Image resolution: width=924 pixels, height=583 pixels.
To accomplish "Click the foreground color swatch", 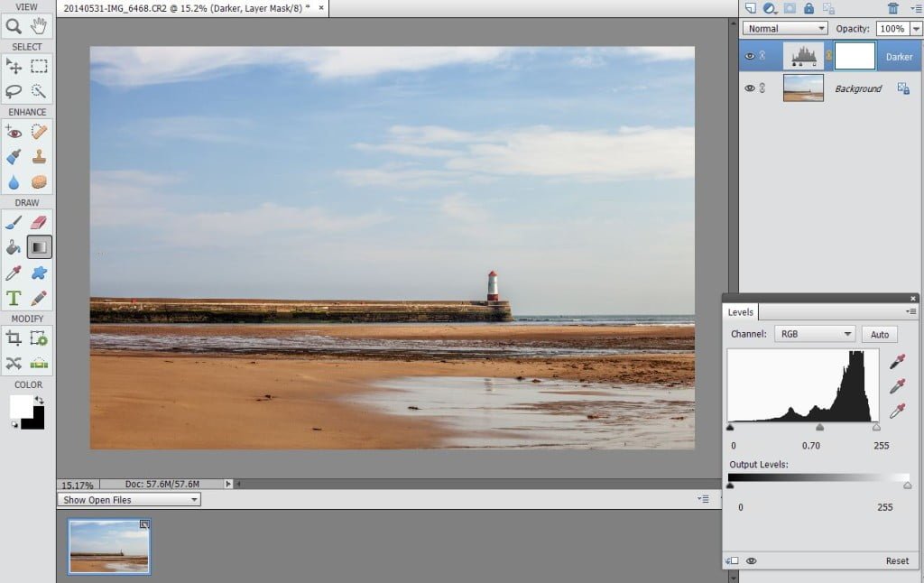I will click(20, 406).
